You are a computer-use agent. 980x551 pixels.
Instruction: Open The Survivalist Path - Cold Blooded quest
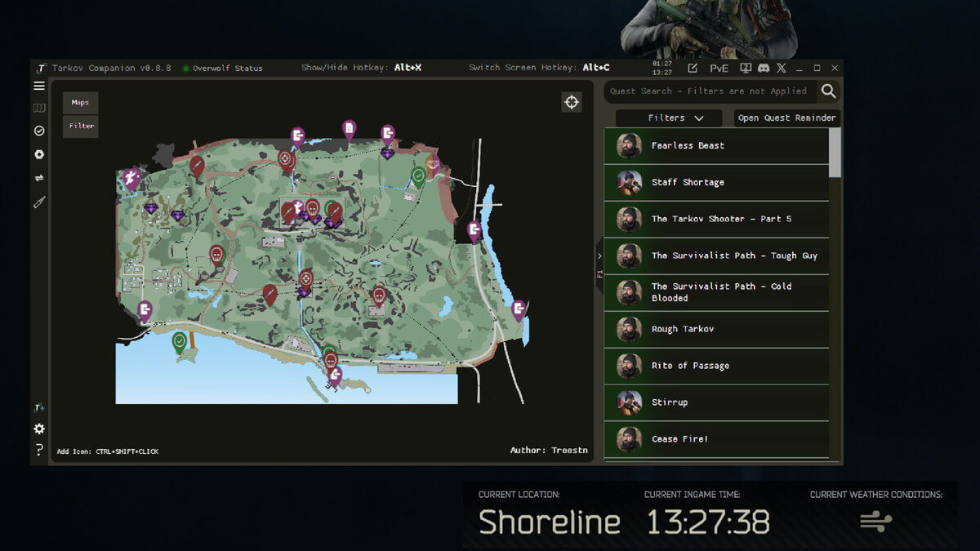(x=716, y=292)
